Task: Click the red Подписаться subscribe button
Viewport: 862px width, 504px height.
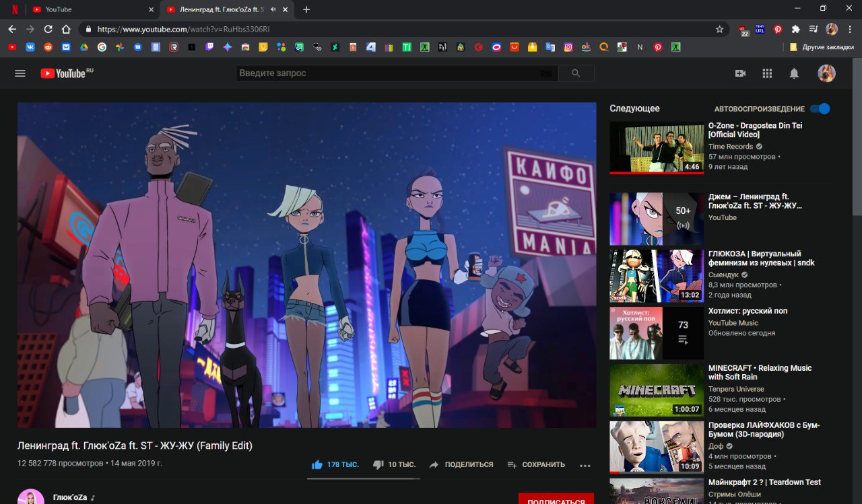Action: click(556, 499)
